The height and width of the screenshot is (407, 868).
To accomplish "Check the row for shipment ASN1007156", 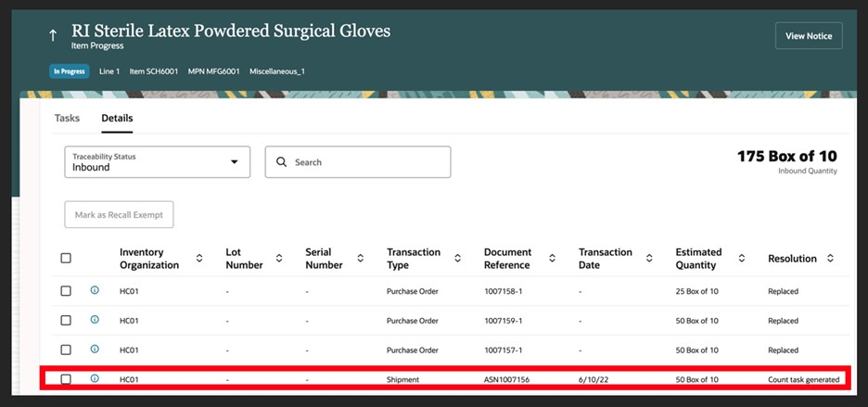I will [x=66, y=379].
